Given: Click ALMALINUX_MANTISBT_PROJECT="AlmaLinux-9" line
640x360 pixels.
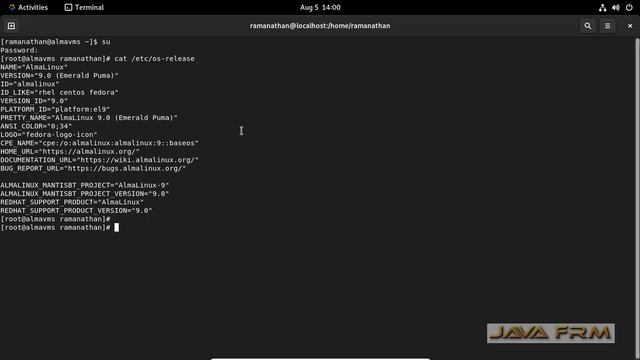Looking at the screenshot, I should [x=85, y=185].
